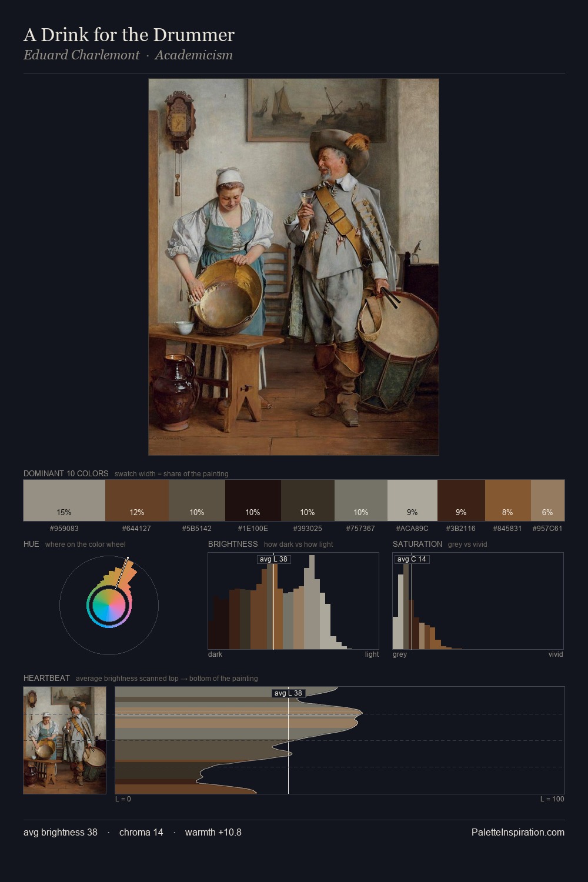Click the 12% label on brown swatch
The width and height of the screenshot is (588, 882).
coord(137,512)
